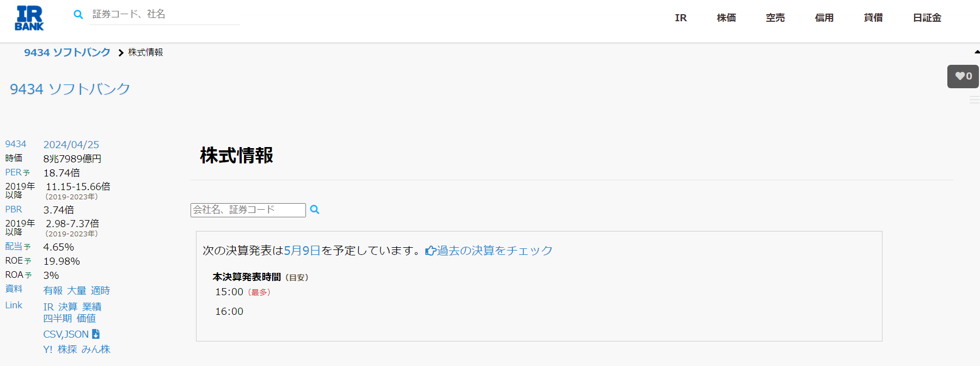
Task: Open the IR menu item
Action: 681,18
